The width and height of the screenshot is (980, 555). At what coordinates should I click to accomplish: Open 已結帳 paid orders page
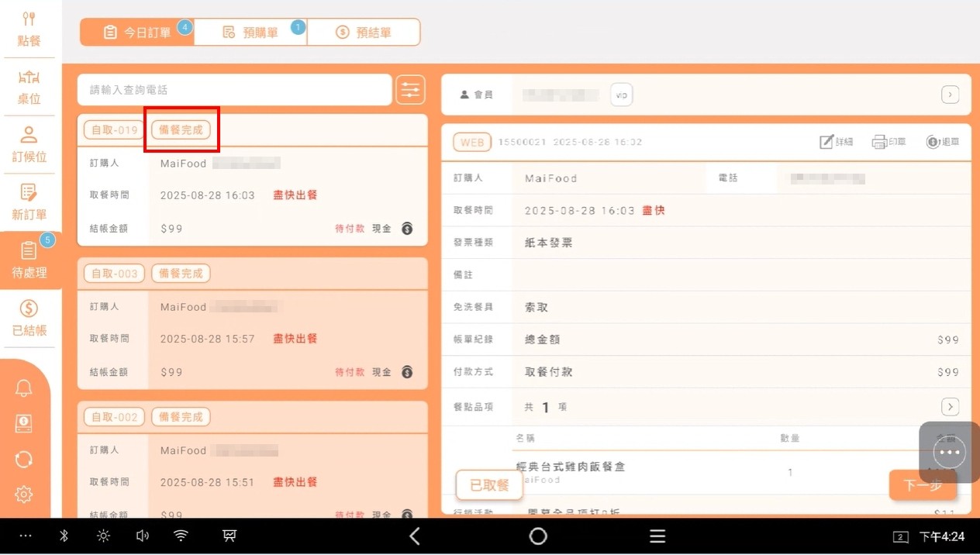click(29, 318)
